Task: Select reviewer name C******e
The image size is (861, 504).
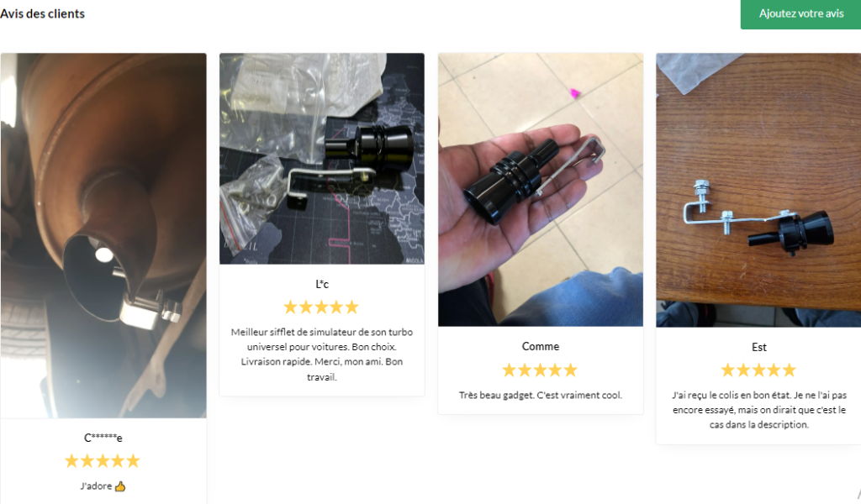Action: tap(103, 438)
